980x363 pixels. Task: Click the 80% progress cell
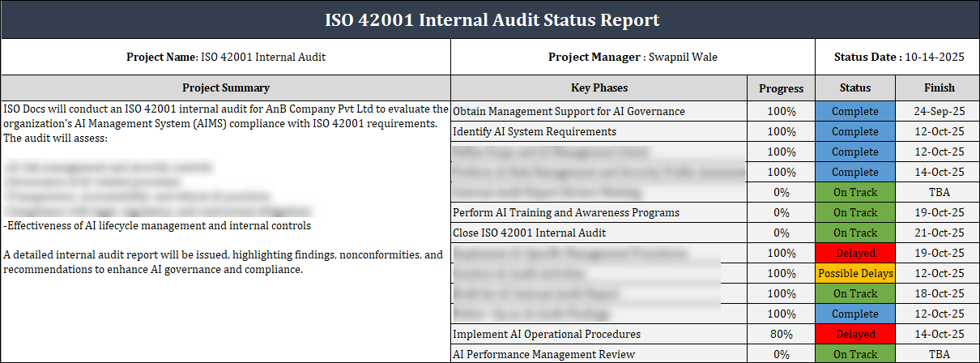coord(781,334)
